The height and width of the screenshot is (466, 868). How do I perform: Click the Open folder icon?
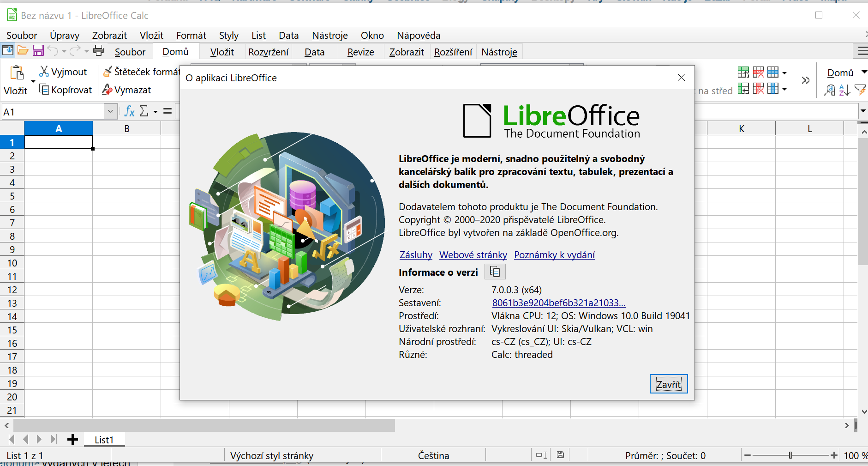pos(23,51)
